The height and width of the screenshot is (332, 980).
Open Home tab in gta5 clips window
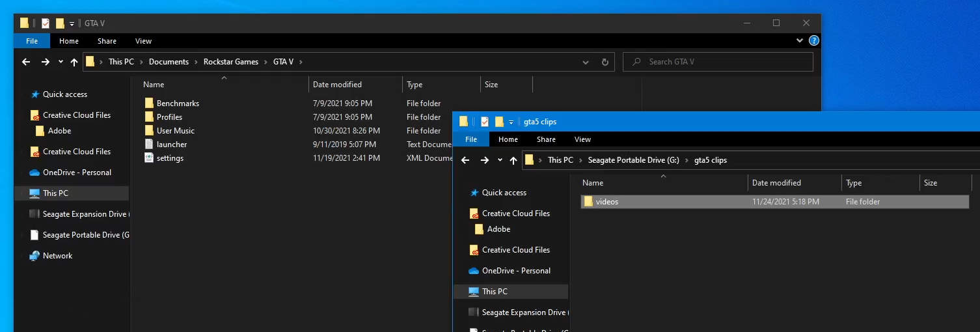(x=508, y=139)
